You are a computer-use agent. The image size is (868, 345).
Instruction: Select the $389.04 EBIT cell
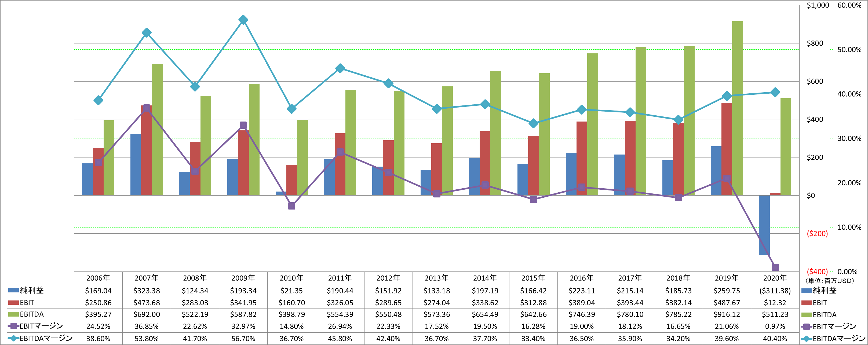pyautogui.click(x=582, y=303)
